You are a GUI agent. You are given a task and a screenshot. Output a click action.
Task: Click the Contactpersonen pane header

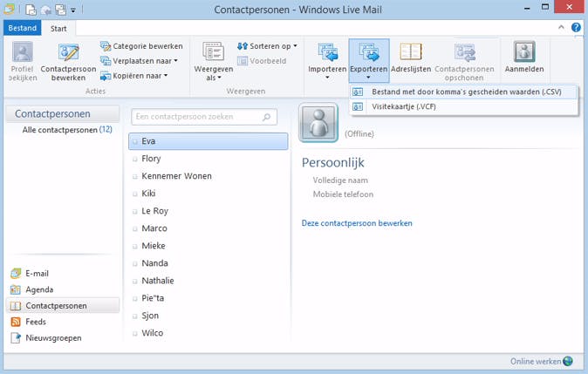point(63,114)
